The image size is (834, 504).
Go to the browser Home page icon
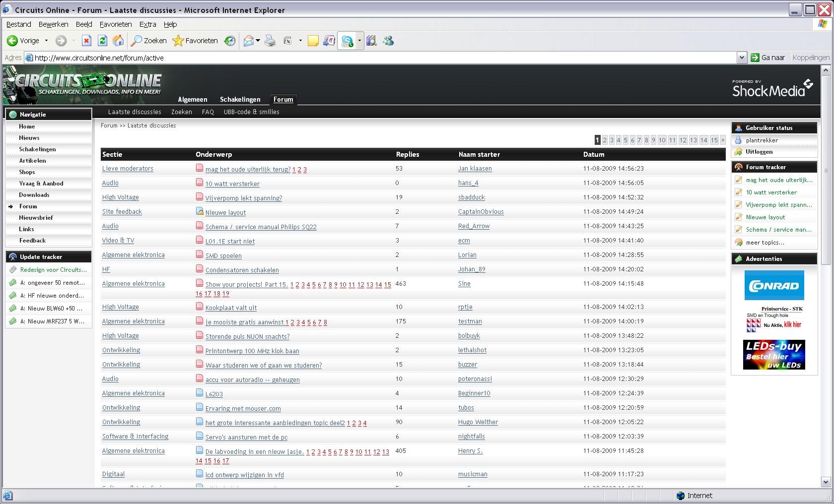(118, 41)
